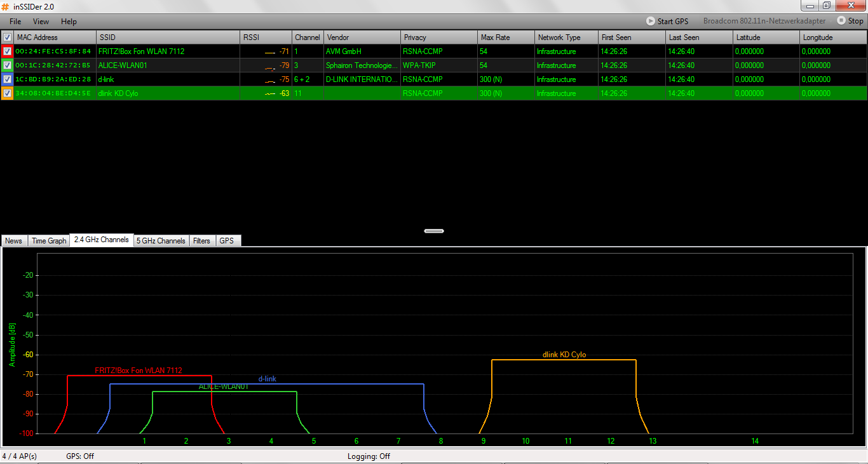This screenshot has height=464, width=868.
Task: Sort by Longitude column header
Action: pos(834,38)
